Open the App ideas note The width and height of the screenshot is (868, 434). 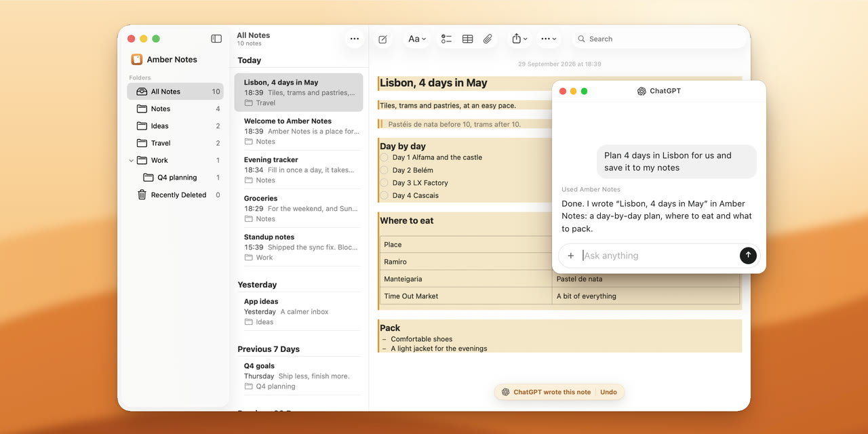(x=298, y=311)
